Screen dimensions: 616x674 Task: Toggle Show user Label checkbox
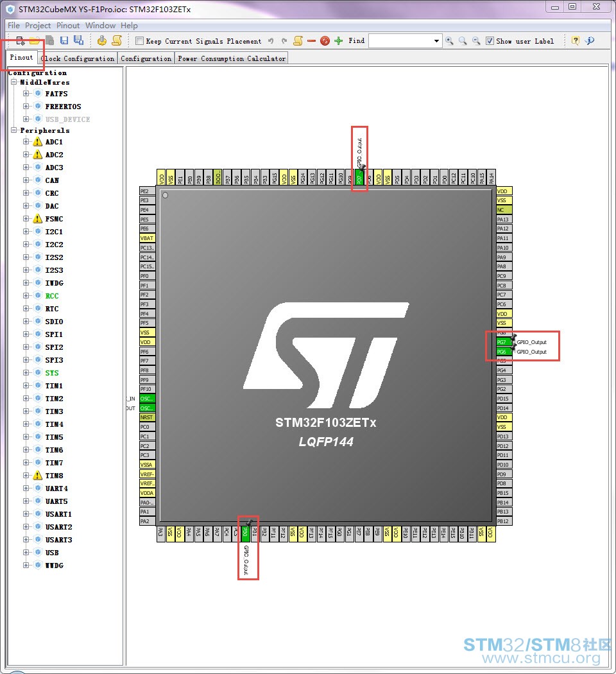pyautogui.click(x=490, y=41)
